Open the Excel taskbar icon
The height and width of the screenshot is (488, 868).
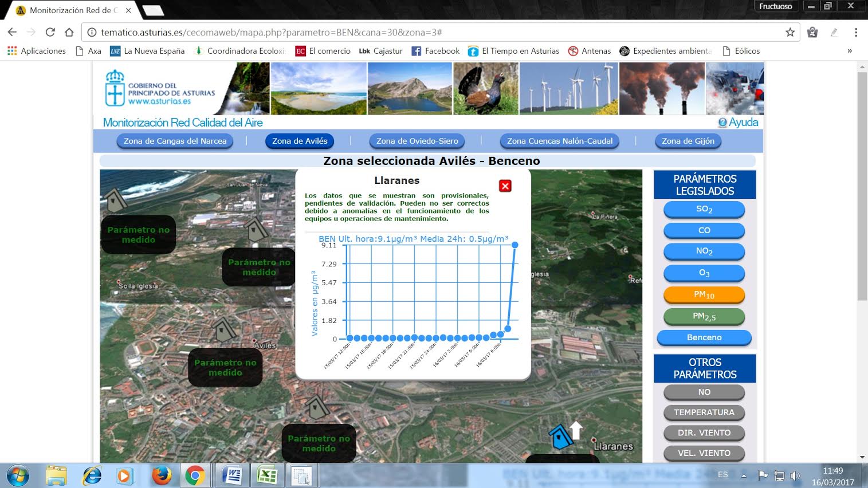click(267, 475)
